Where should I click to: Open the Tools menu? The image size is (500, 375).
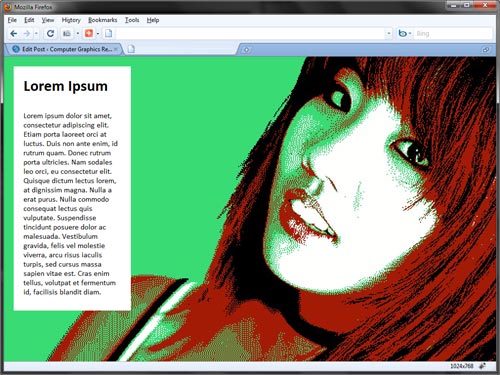pyautogui.click(x=132, y=20)
